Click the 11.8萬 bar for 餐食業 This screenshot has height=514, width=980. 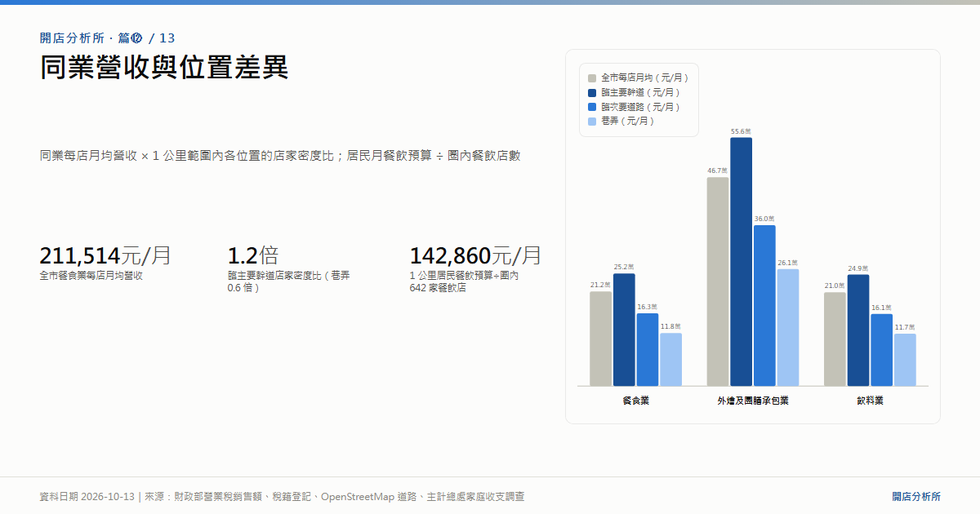pyautogui.click(x=671, y=360)
